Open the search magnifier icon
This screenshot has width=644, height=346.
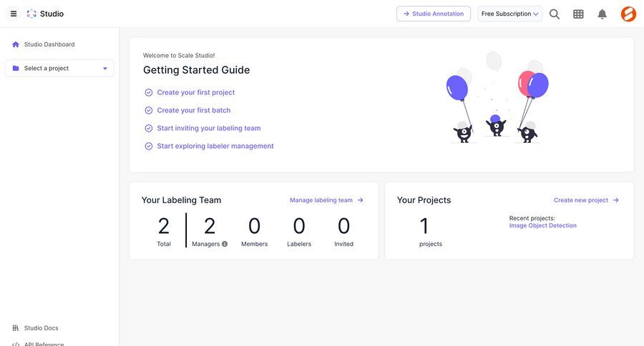coord(555,14)
